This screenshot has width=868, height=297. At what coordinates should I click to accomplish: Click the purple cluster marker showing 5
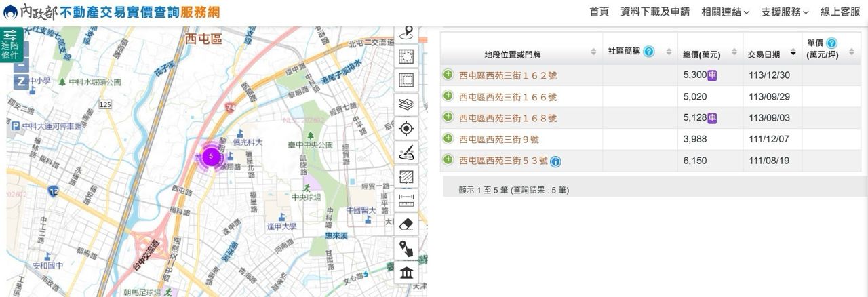tap(212, 156)
